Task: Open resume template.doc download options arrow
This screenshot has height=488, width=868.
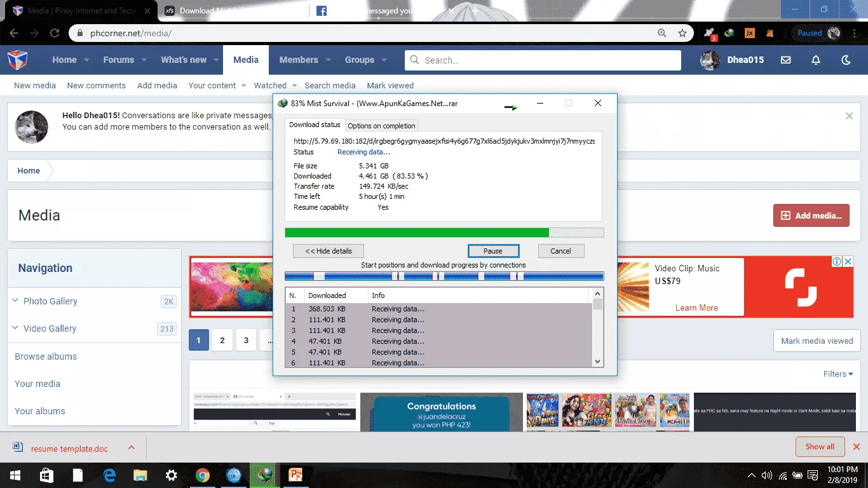Action: [132, 447]
